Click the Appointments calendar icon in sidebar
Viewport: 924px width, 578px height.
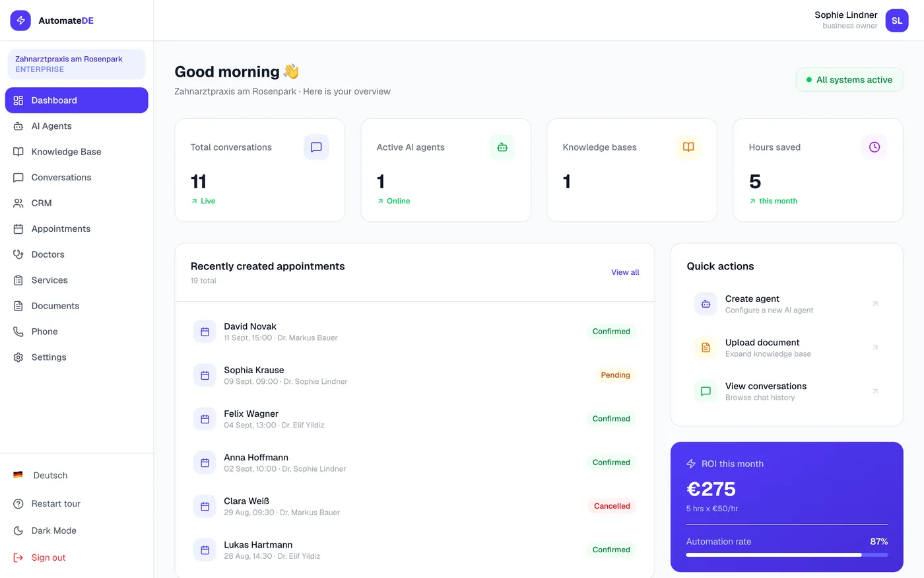(x=18, y=229)
